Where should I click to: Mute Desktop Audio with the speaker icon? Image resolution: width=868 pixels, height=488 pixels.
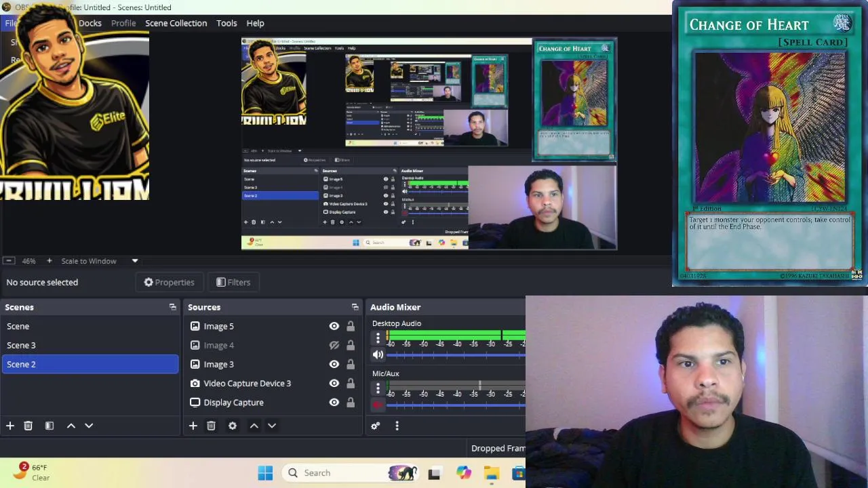click(378, 354)
